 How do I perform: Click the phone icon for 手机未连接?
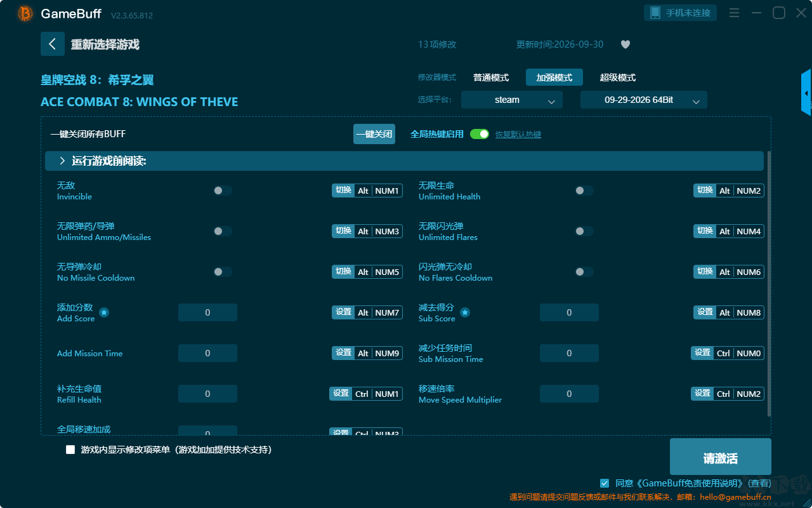[x=654, y=13]
